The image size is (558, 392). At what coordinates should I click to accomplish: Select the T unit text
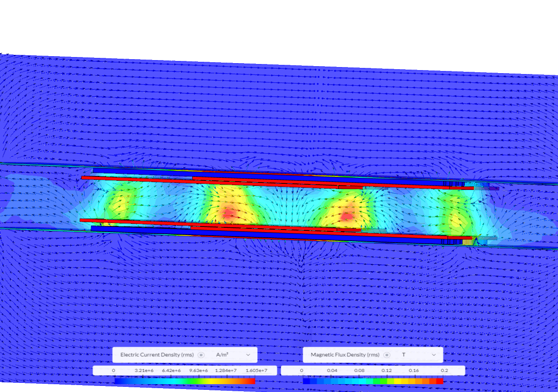[404, 355]
